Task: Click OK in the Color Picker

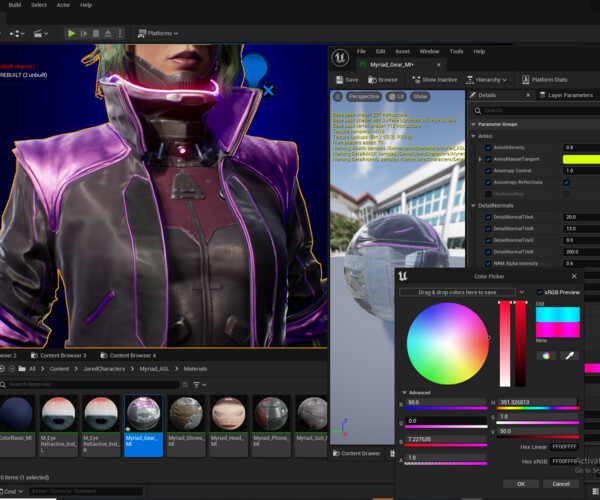Action: pyautogui.click(x=521, y=484)
